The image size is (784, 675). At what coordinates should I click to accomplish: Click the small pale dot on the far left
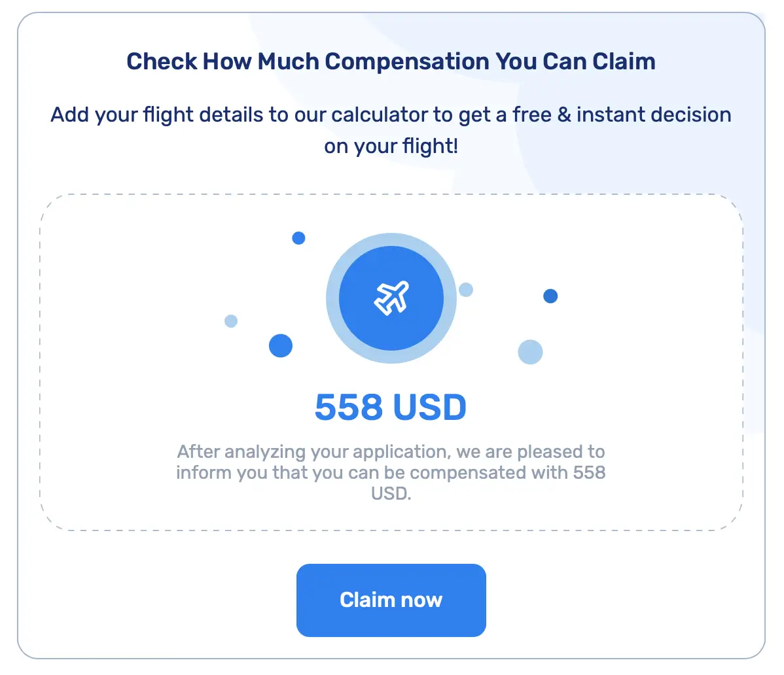click(x=230, y=320)
